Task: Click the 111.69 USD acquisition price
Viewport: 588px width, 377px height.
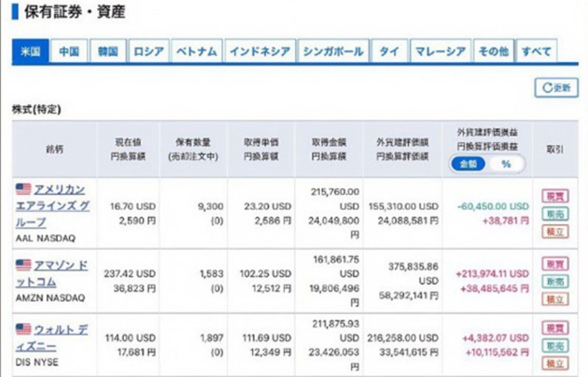Action: coord(268,337)
